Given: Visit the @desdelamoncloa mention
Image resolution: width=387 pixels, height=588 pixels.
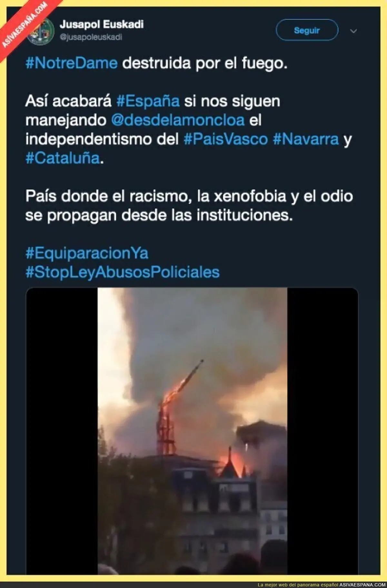Looking at the screenshot, I should click(x=178, y=120).
